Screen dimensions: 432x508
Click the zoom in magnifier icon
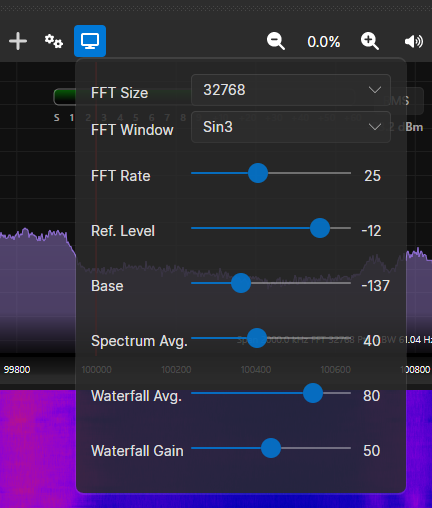tap(370, 41)
